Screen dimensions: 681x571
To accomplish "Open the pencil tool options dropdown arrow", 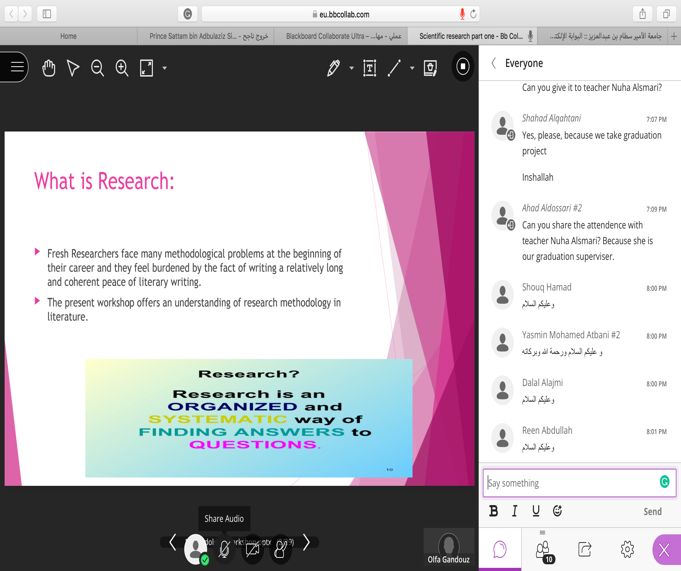I will pyautogui.click(x=351, y=68).
